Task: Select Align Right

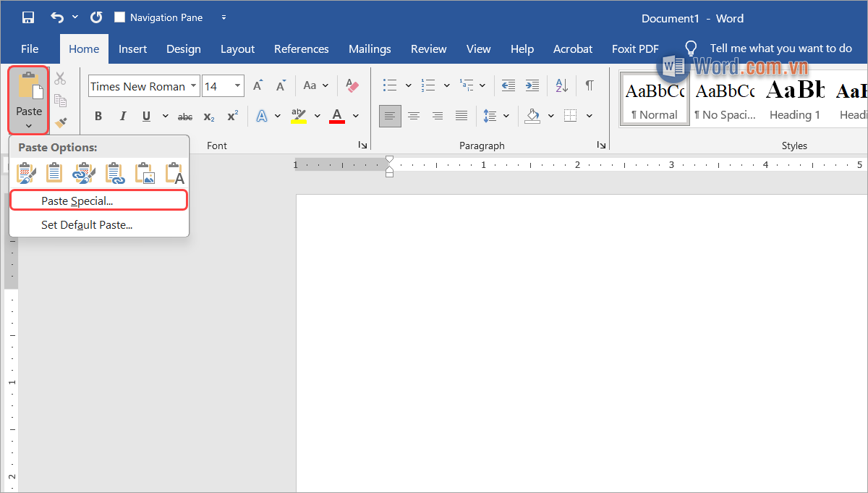Action: click(438, 116)
